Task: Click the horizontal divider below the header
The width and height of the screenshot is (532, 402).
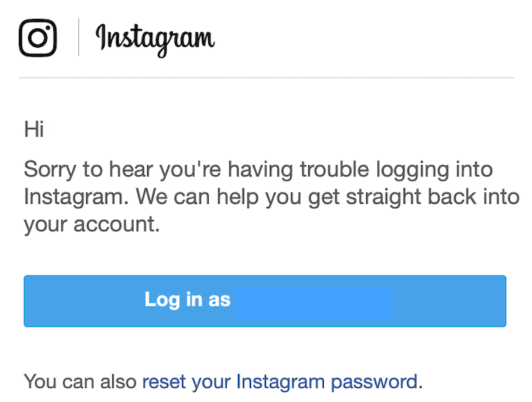Action: click(x=266, y=78)
